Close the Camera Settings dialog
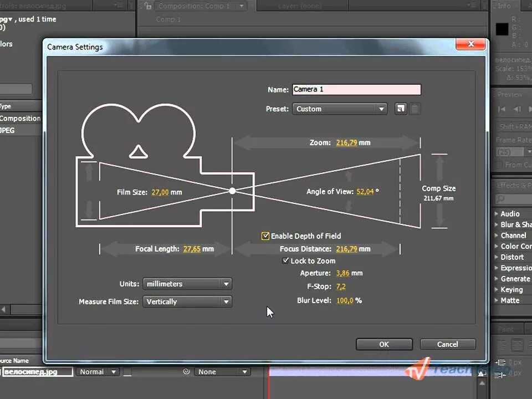The image size is (532, 399). coord(470,44)
